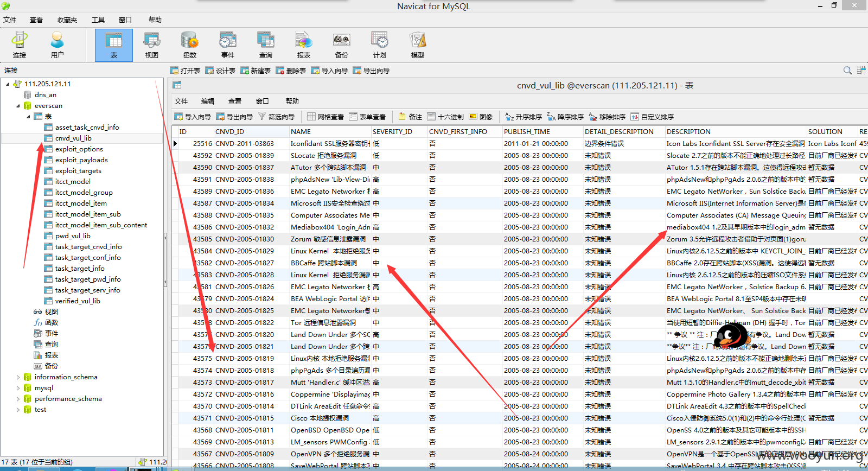The image size is (868, 471).
Task: Select the 备份 node under everscan
Action: [51, 366]
